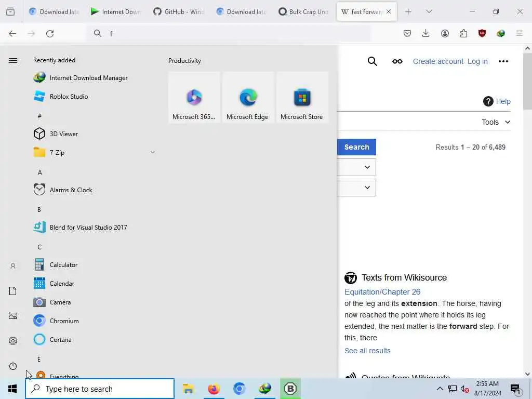
Task: Open Calendar from the app list
Action: click(54, 283)
